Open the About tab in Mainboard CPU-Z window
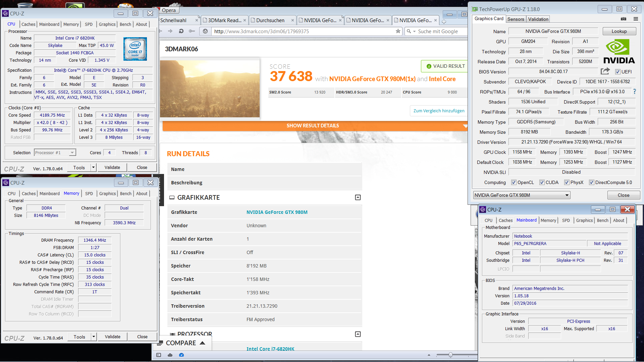Viewport: 644px width, 362px height. [x=619, y=220]
